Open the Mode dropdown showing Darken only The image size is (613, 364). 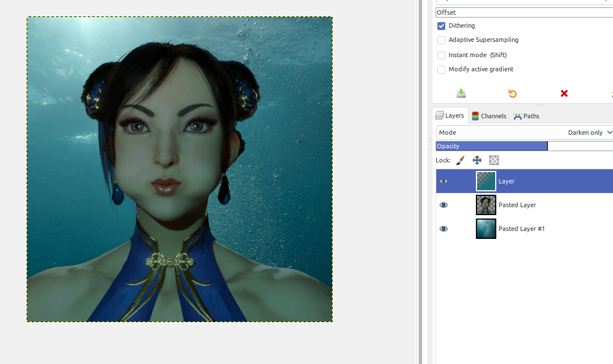pyautogui.click(x=524, y=132)
